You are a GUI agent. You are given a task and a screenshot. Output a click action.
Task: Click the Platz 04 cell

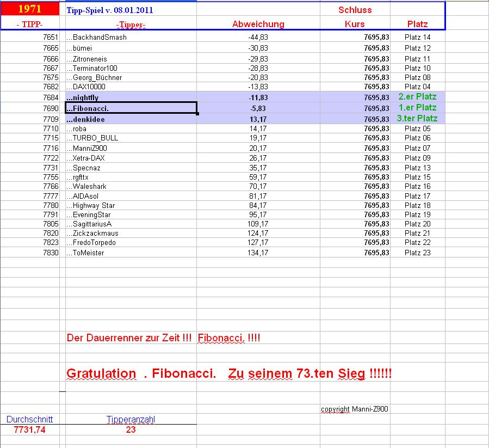click(x=417, y=87)
